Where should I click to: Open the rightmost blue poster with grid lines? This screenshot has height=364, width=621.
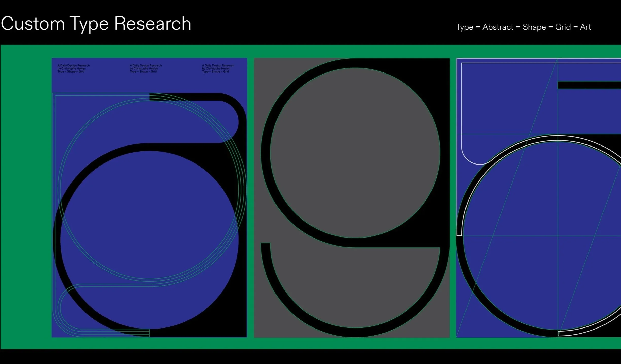click(538, 197)
